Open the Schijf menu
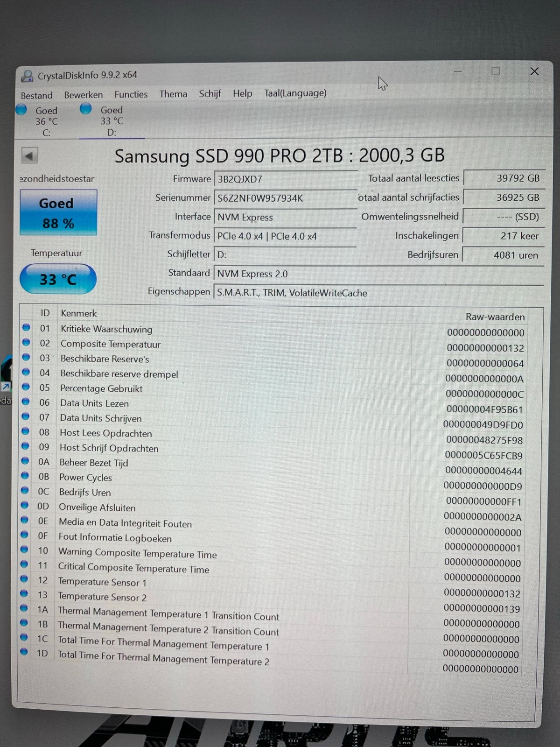 [210, 93]
